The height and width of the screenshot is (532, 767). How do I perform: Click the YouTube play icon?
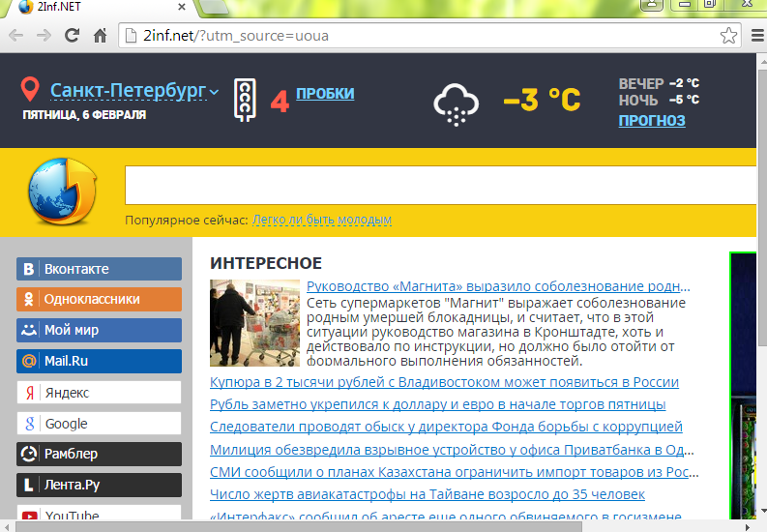[29, 515]
